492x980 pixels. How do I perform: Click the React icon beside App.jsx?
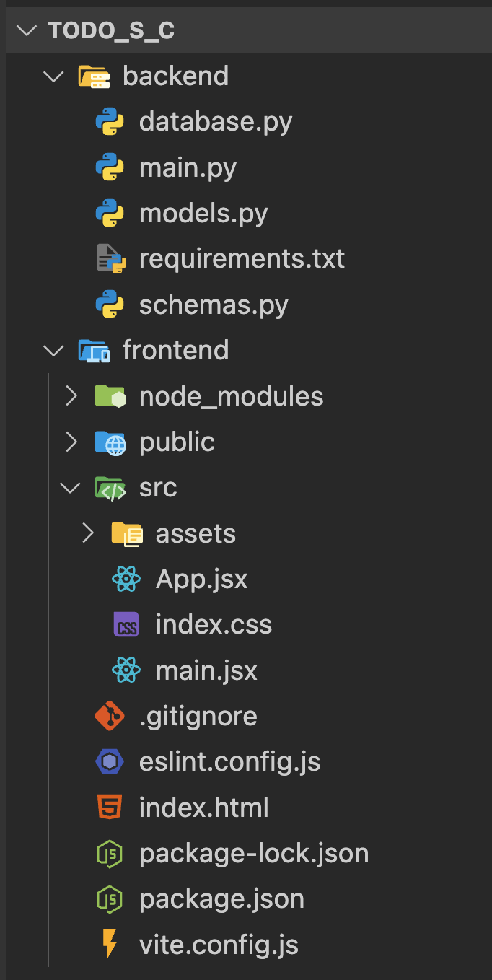coord(126,579)
